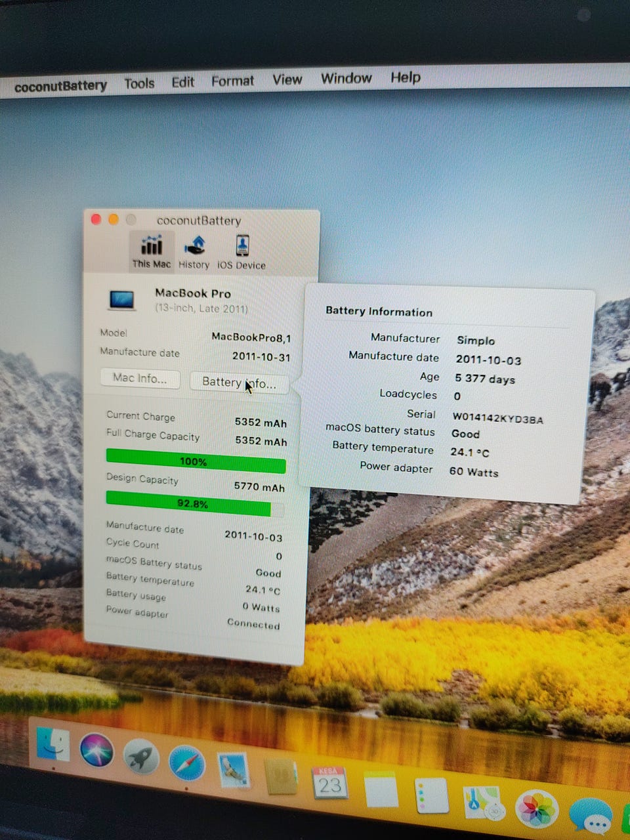Select Design Capacity value 5770 mAh

pos(259,487)
